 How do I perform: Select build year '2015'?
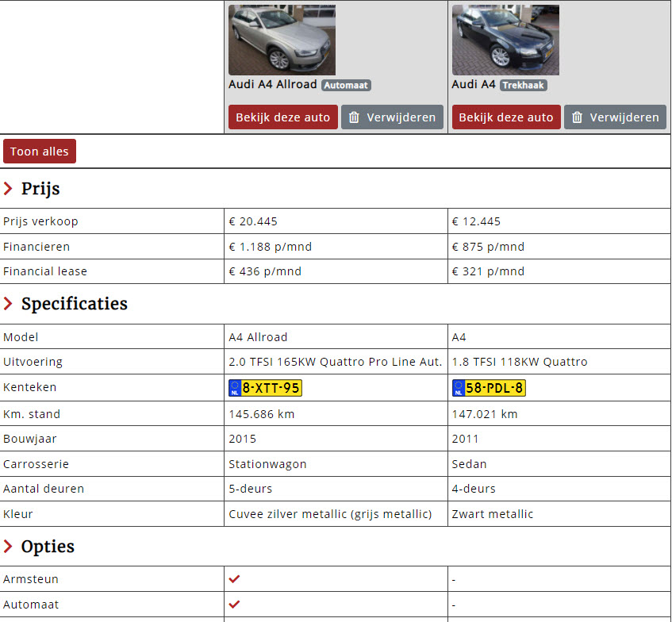(242, 439)
